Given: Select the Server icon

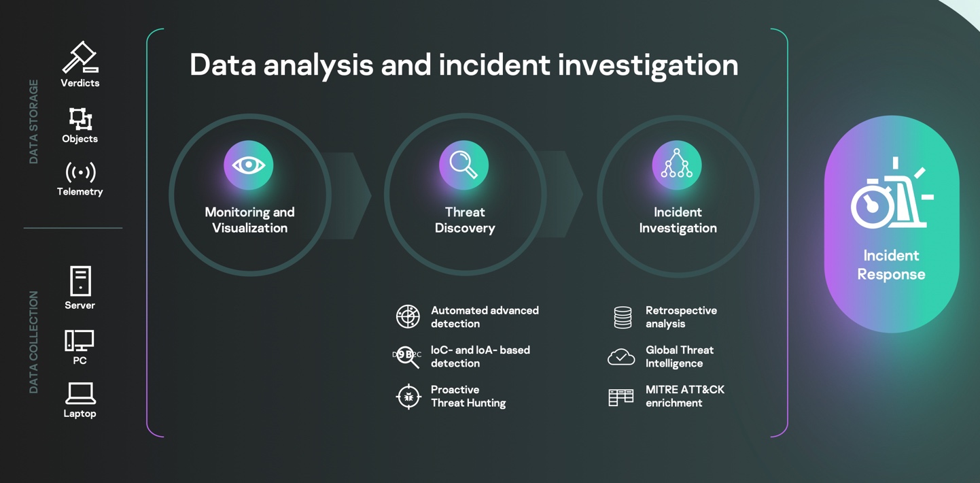Looking at the screenshot, I should [80, 281].
